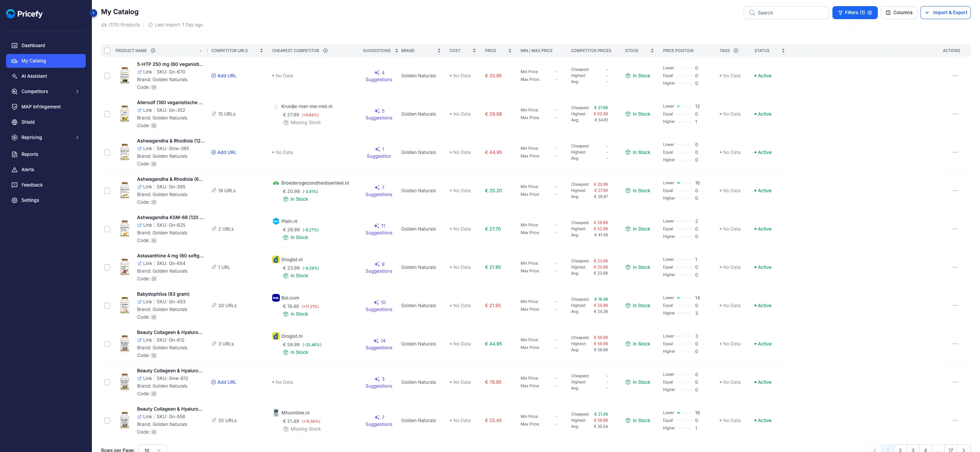980x452 pixels.
Task: Open the three-dot actions for Babydophilus row
Action: point(955,306)
